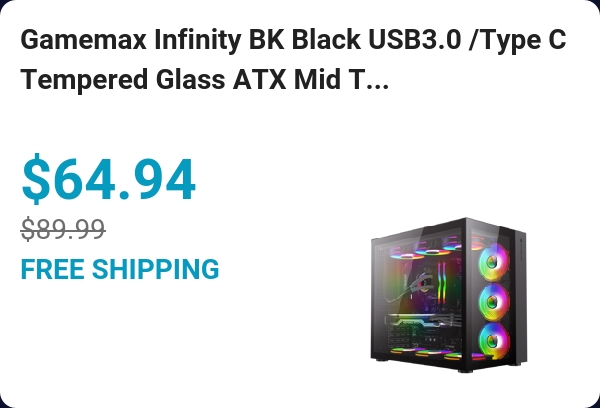Expand the truncated title at the ellipsis

(x=372, y=80)
